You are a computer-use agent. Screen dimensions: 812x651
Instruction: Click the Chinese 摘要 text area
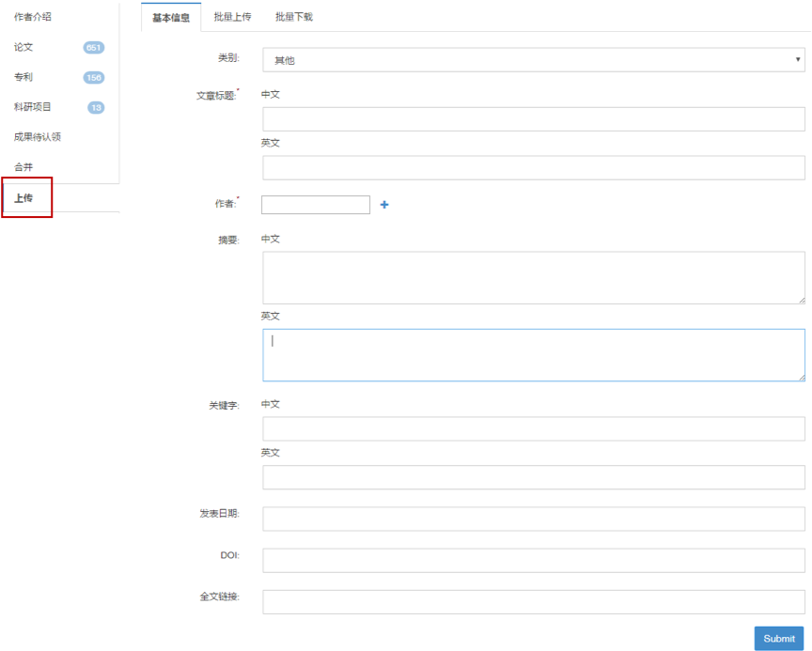coord(533,278)
